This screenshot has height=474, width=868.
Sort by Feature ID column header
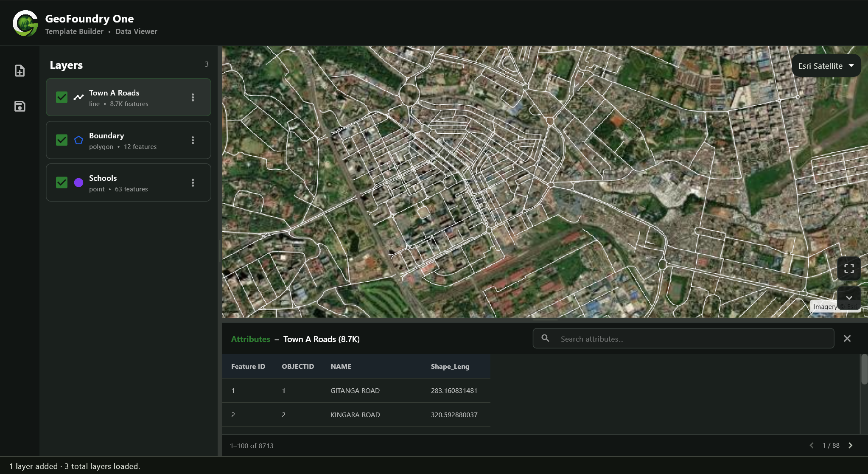248,366
